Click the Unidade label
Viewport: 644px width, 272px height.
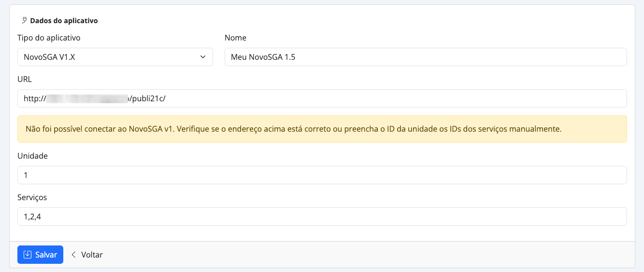pos(32,156)
